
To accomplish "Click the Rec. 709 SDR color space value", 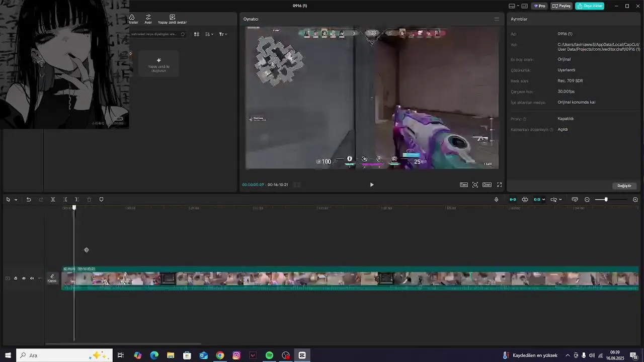I will 570,81.
